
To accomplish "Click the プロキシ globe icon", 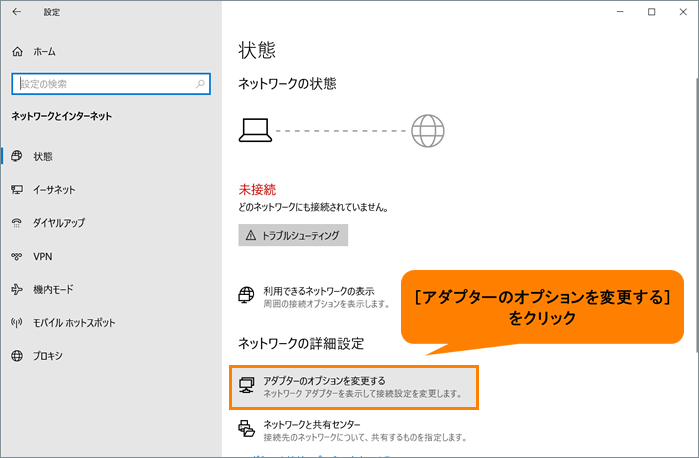I will pyautogui.click(x=17, y=356).
